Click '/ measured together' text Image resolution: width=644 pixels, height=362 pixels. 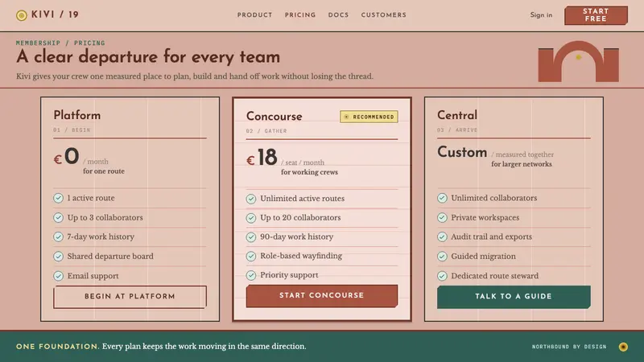click(522, 154)
